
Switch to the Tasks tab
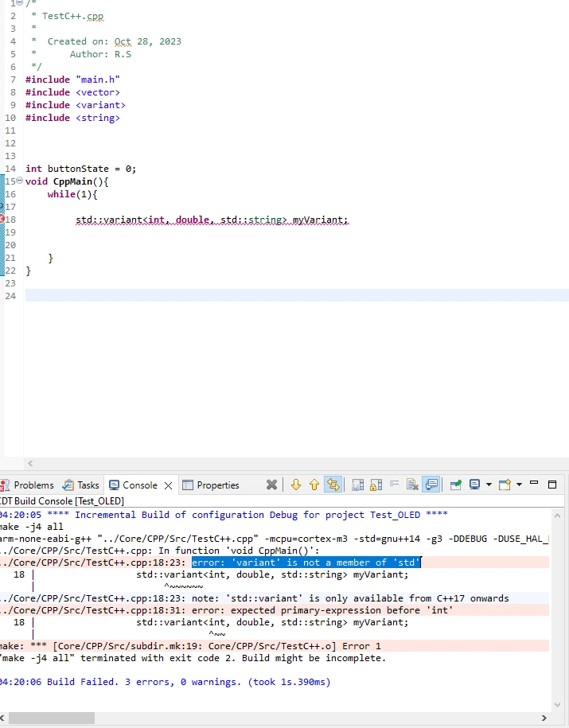pyautogui.click(x=82, y=485)
